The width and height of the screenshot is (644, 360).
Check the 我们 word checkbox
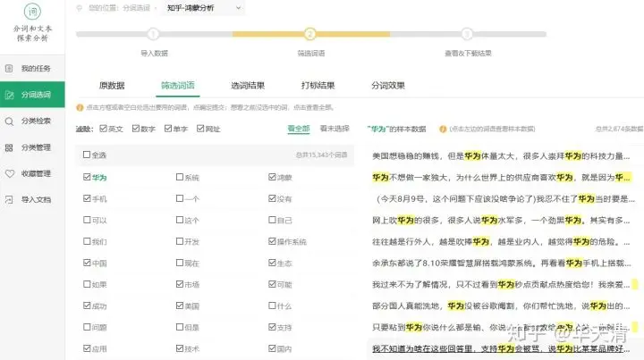pyautogui.click(x=87, y=241)
